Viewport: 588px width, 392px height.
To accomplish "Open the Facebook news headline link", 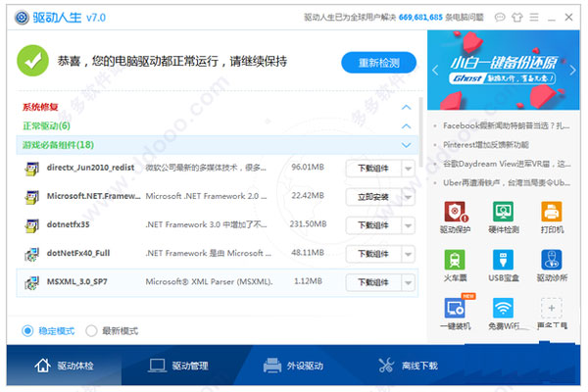I will point(507,125).
